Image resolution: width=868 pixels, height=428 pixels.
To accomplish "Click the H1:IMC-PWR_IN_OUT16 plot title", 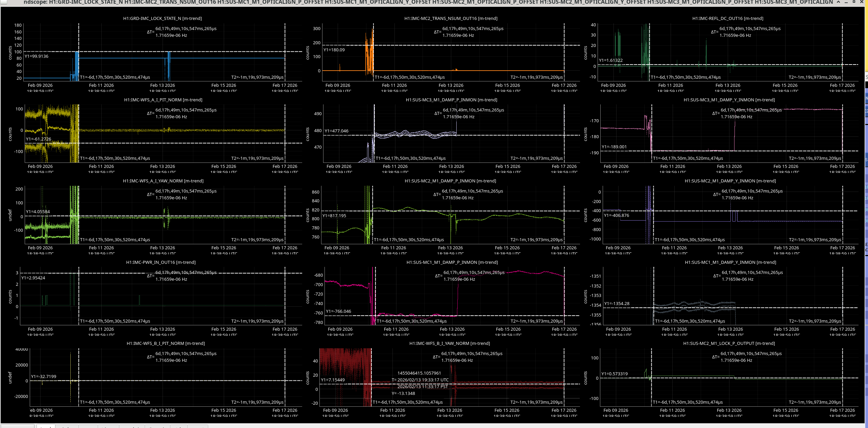I will [161, 262].
